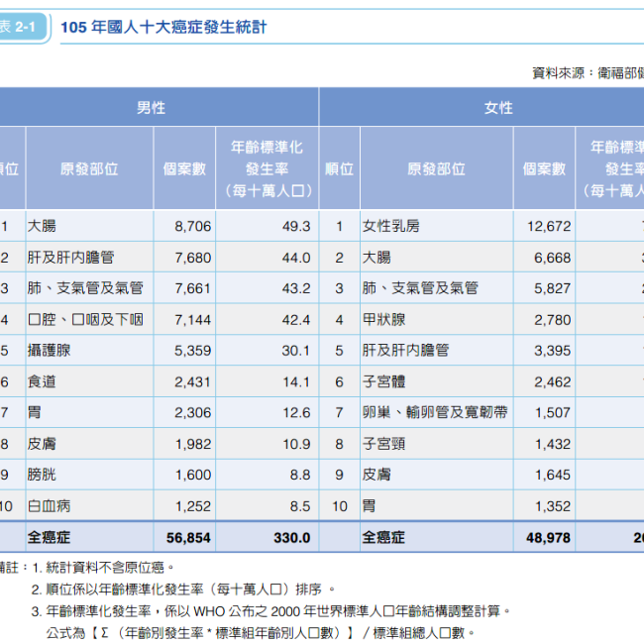This screenshot has width=644, height=644.
Task: Click the rate value 30.1
Action: 296,351
